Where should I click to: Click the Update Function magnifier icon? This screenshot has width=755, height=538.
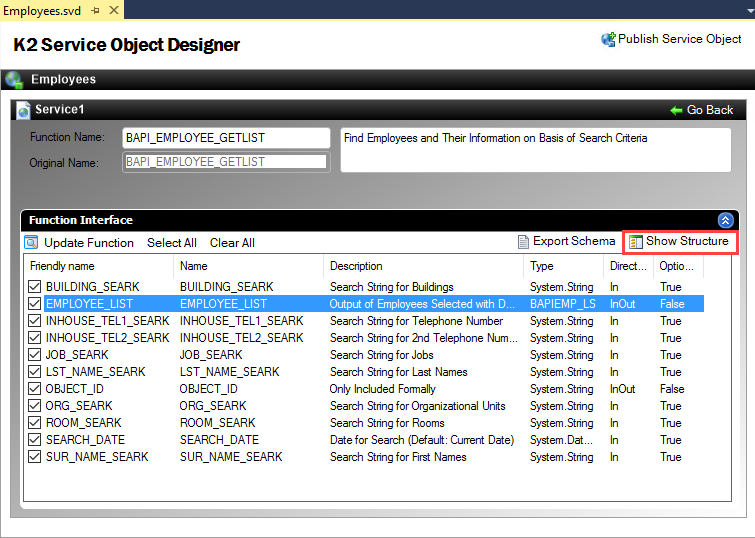pos(31,242)
